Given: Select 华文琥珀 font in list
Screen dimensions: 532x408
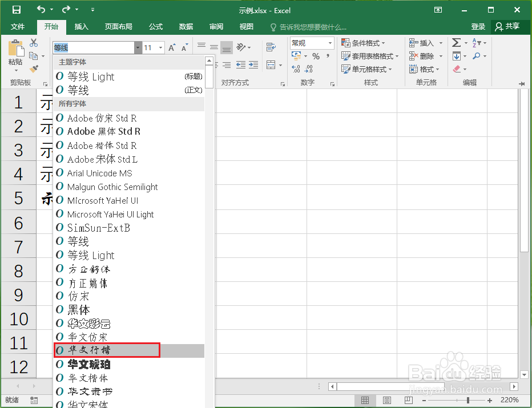Looking at the screenshot, I should click(x=130, y=364).
